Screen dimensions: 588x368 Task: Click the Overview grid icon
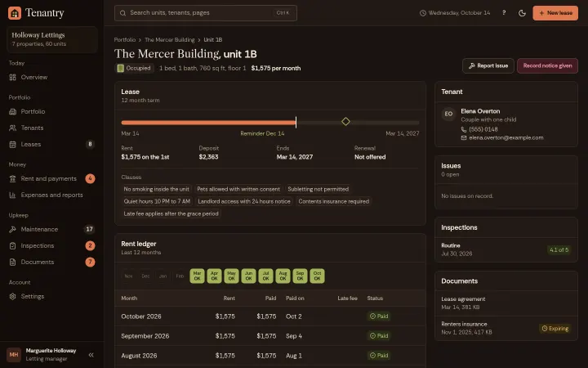pyautogui.click(x=13, y=78)
